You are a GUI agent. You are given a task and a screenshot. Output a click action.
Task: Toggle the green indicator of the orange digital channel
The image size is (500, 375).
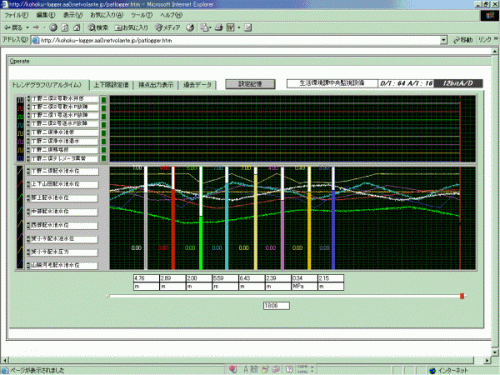[104, 150]
